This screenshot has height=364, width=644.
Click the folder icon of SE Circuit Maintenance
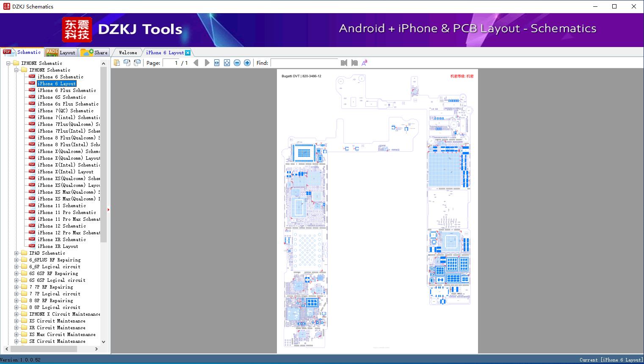[x=24, y=341]
